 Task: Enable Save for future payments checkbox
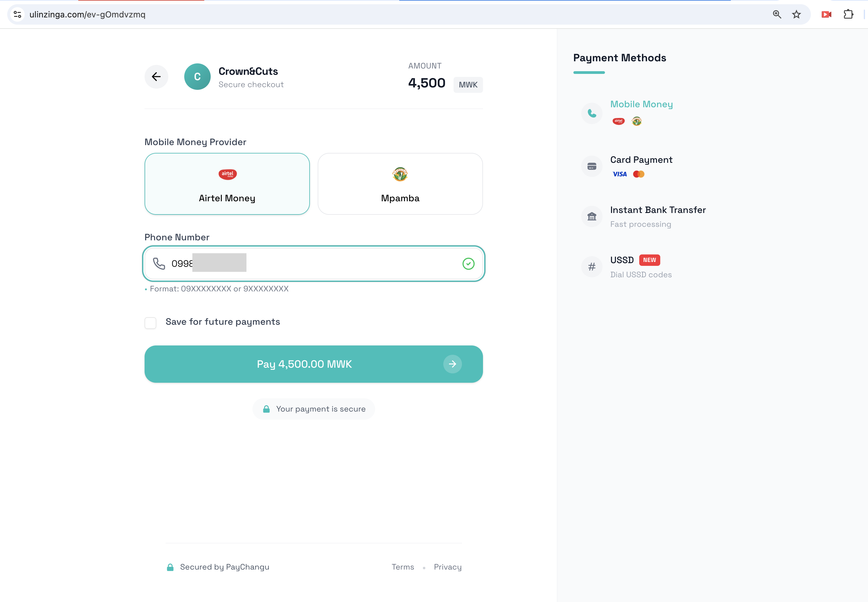click(x=151, y=323)
